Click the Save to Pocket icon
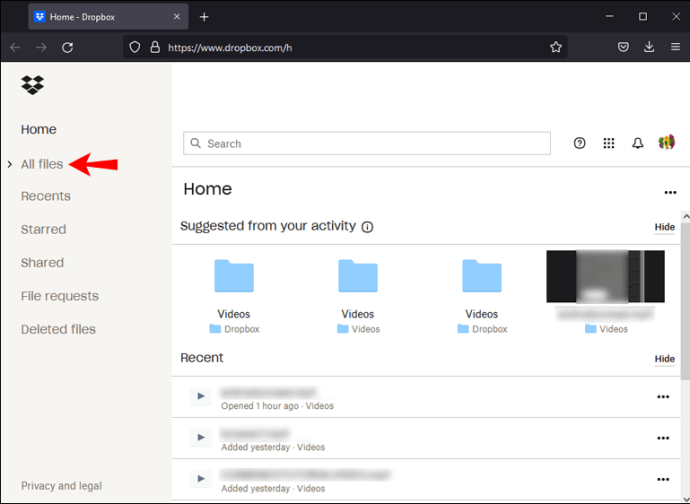This screenshot has width=690, height=504. coord(623,47)
